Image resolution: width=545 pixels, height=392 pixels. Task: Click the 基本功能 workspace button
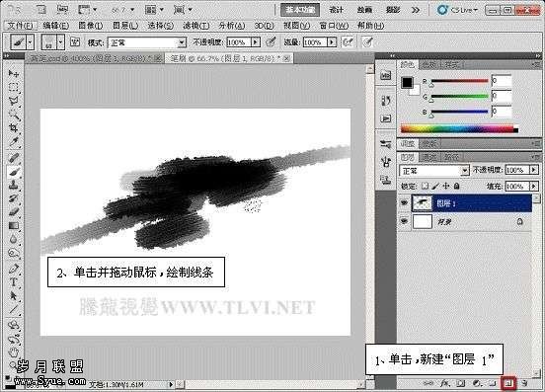tap(300, 10)
